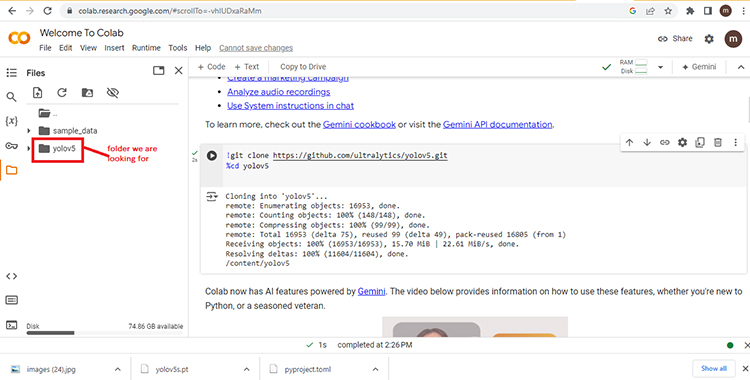Copy link to cell
Screen dimensions: 750x380
(664, 142)
